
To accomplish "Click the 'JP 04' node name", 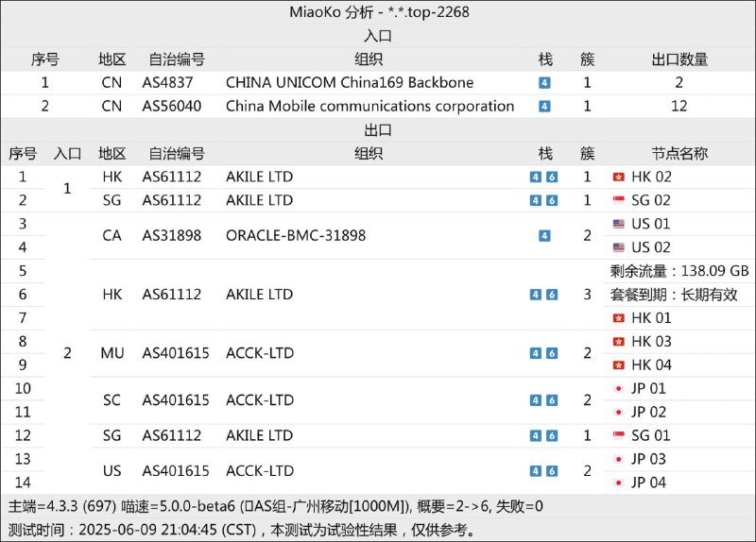I will [x=648, y=483].
